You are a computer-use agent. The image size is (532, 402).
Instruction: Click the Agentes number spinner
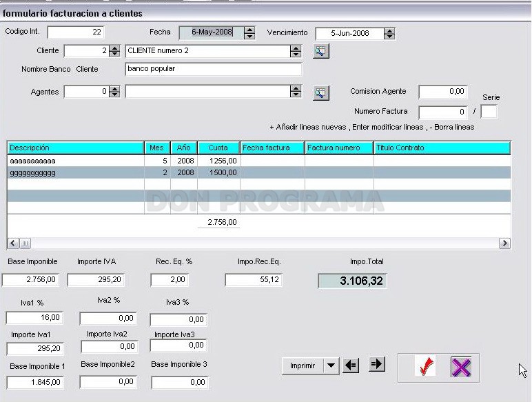pos(114,91)
